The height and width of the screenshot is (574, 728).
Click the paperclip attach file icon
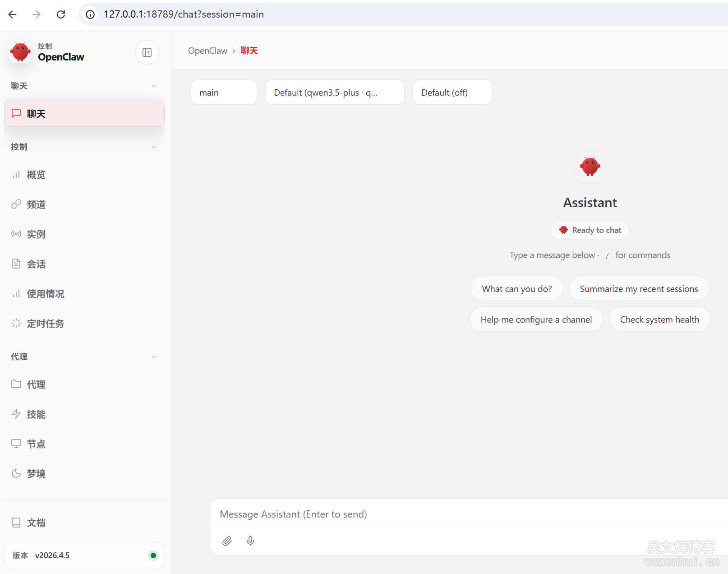tap(227, 541)
